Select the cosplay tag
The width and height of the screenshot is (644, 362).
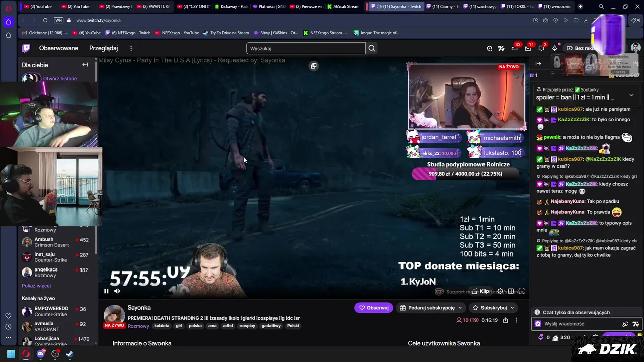pos(247,326)
